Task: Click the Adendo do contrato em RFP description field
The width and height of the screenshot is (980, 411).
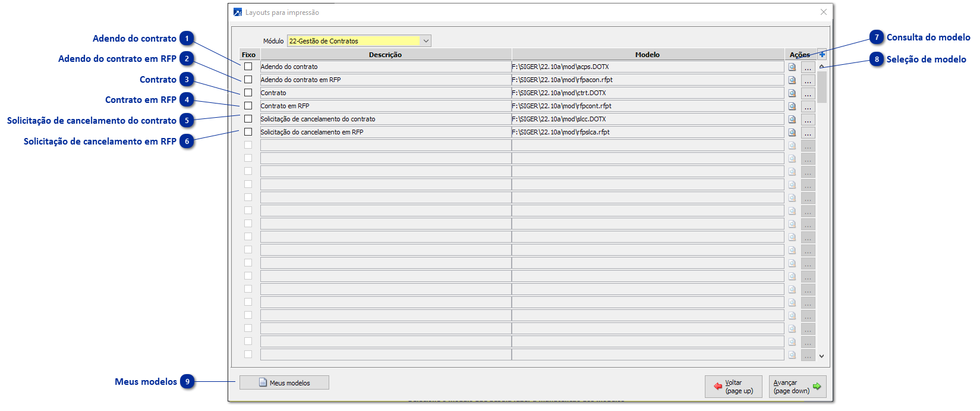Action: pos(386,80)
